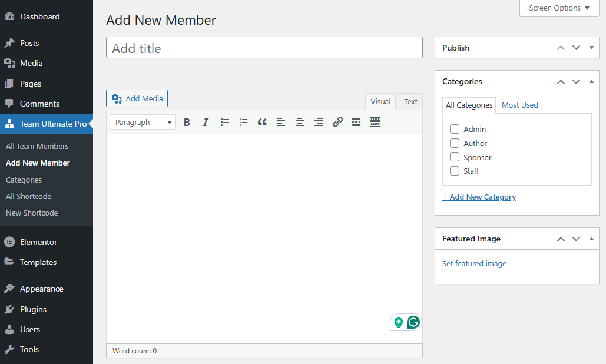Click the Add Media button
Image resolution: width=606 pixels, height=364 pixels.
[137, 98]
